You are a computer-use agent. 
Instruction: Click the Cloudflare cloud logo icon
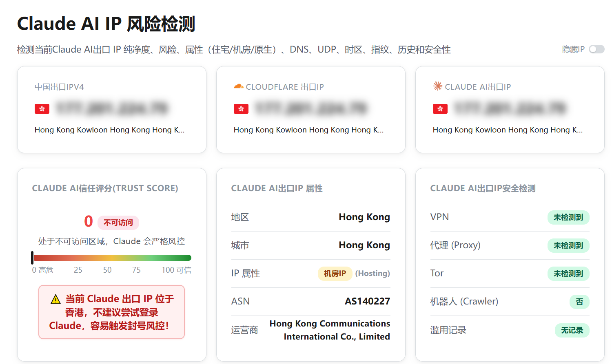(238, 86)
